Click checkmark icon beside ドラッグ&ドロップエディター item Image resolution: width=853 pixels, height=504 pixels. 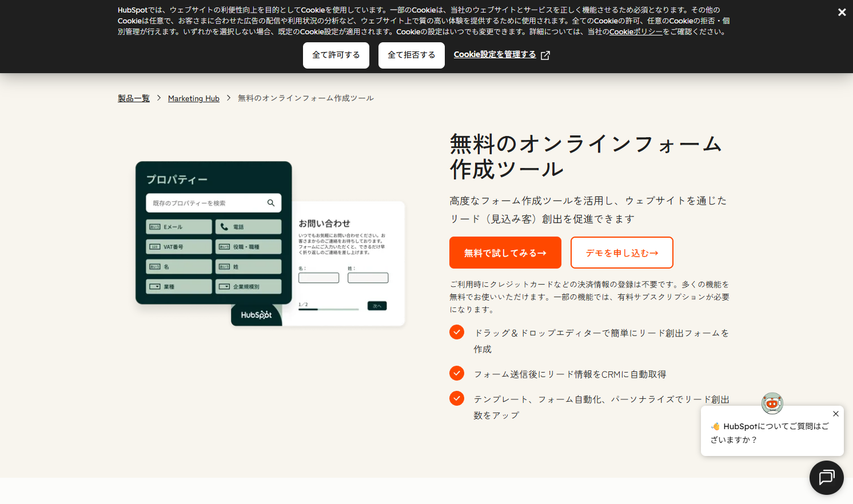point(457,332)
